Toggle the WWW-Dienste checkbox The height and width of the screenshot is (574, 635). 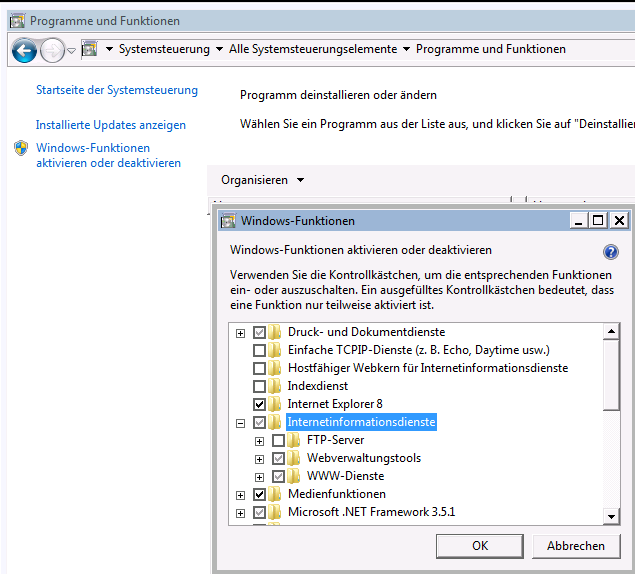tap(278, 476)
